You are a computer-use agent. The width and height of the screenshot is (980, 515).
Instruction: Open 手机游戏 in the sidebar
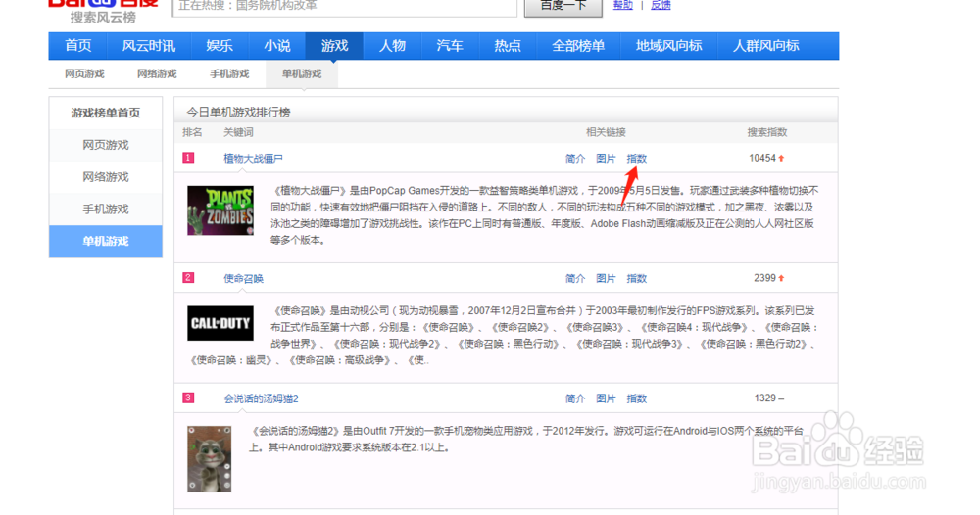tap(106, 210)
